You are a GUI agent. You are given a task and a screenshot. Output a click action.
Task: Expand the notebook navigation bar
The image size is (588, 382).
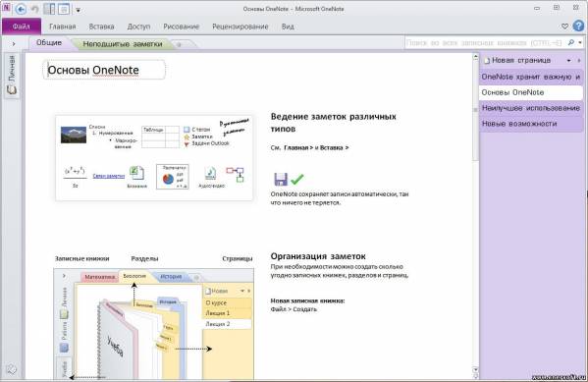pos(14,44)
